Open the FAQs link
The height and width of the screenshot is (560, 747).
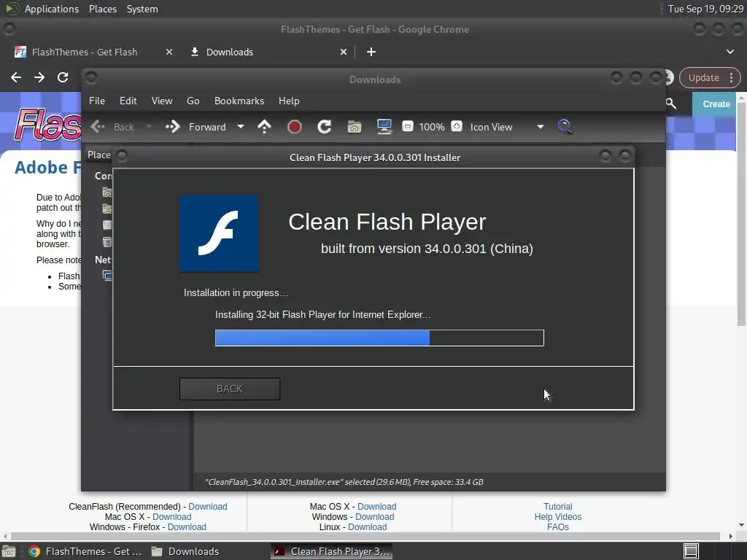(558, 527)
